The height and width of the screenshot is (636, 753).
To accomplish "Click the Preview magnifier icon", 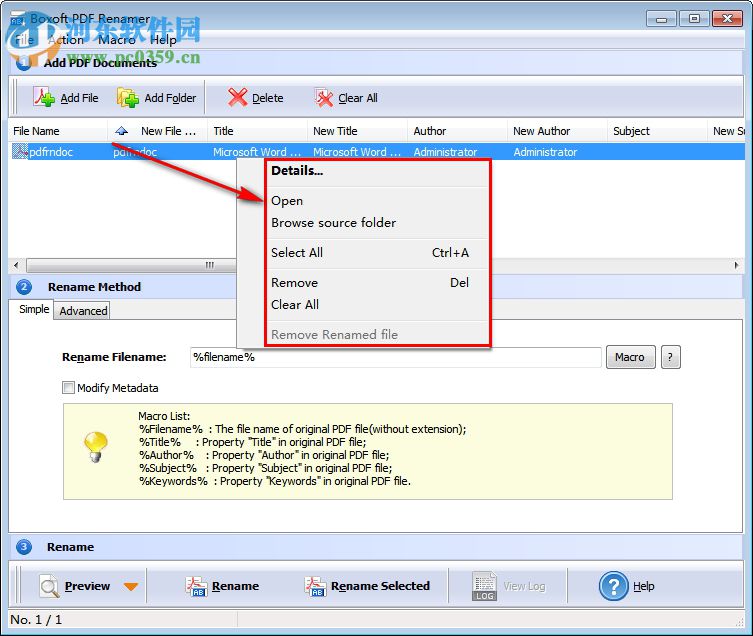I will coord(49,586).
